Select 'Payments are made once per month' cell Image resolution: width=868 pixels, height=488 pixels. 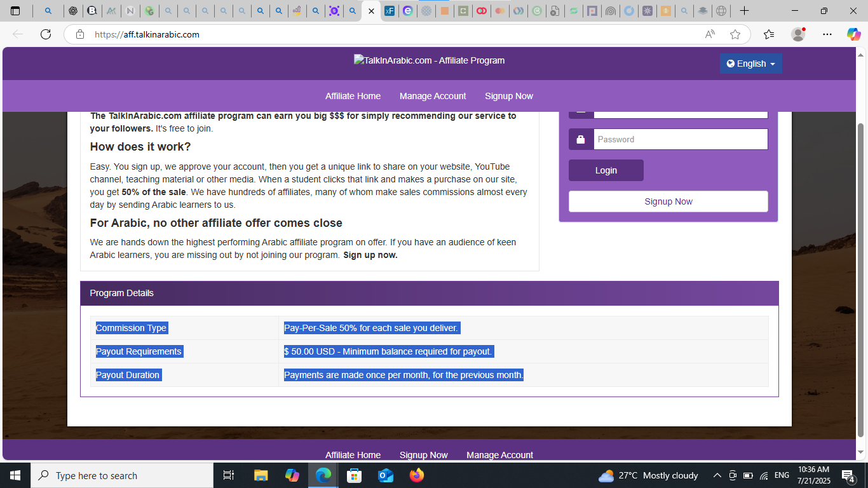[524, 375]
